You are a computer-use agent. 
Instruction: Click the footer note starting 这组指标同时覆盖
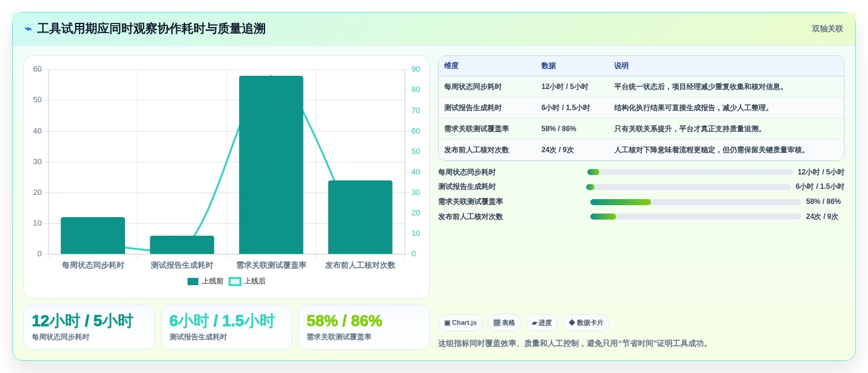[575, 344]
